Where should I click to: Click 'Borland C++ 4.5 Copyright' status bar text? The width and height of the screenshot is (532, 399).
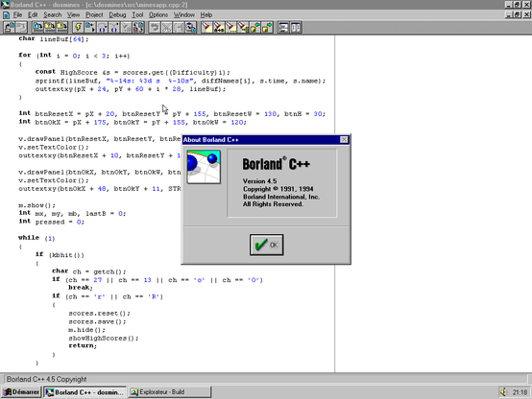[46, 379]
